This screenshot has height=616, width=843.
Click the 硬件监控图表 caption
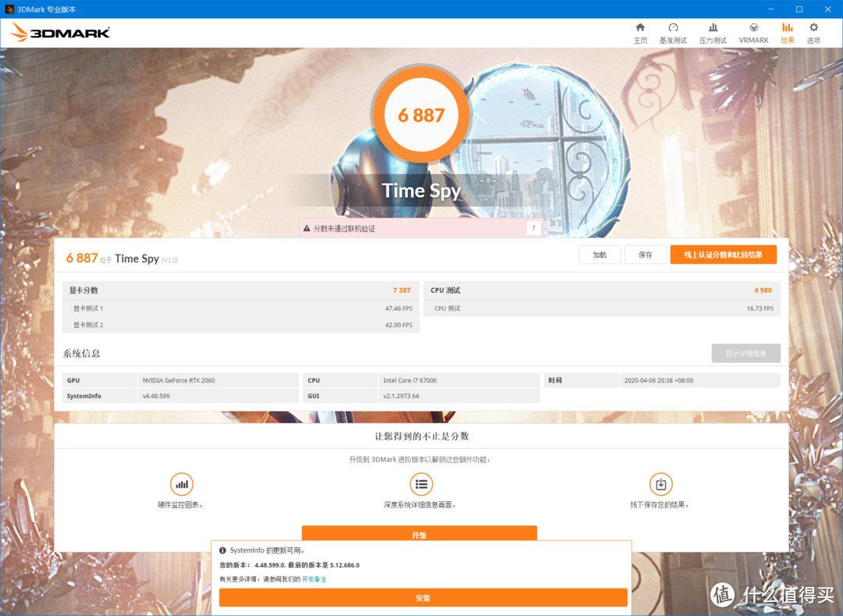[180, 504]
